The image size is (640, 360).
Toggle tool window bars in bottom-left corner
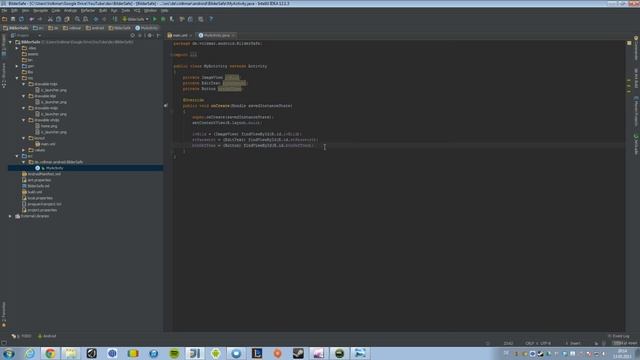click(4, 343)
